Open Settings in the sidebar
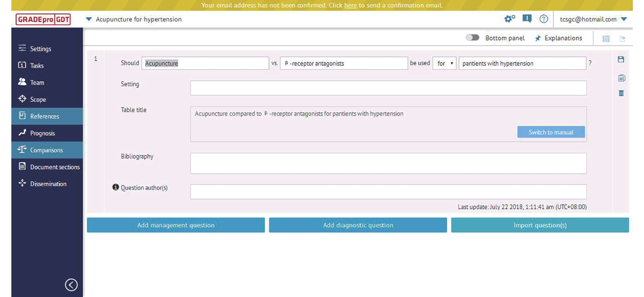Image resolution: width=644 pixels, height=297 pixels. point(47,49)
